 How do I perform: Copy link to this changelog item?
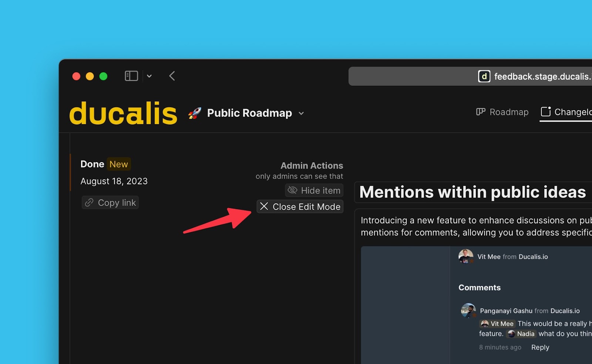point(110,203)
